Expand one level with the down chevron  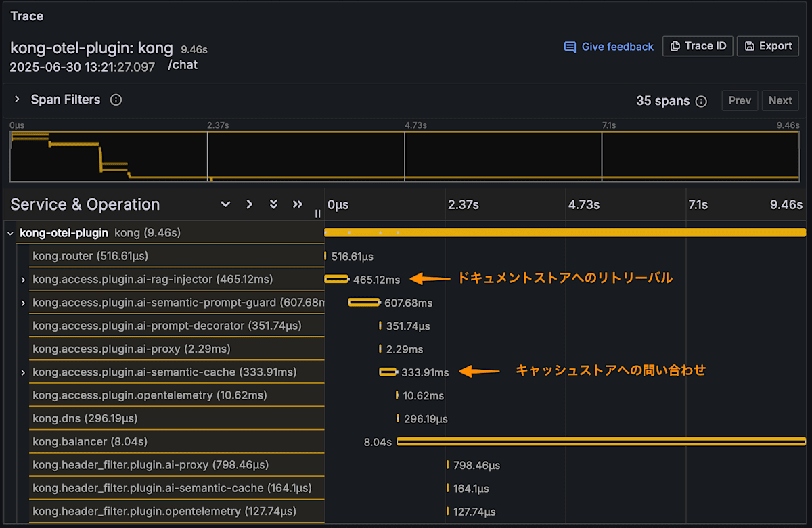tap(226, 204)
